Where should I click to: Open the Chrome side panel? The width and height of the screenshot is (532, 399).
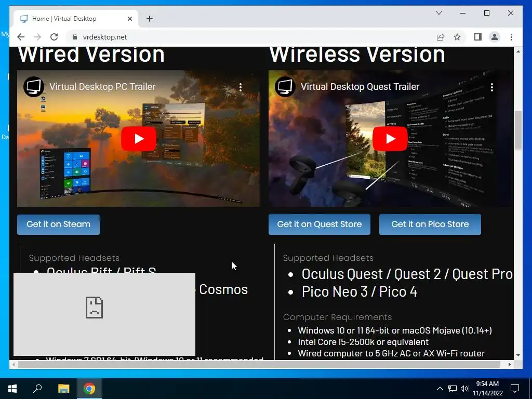(478, 37)
